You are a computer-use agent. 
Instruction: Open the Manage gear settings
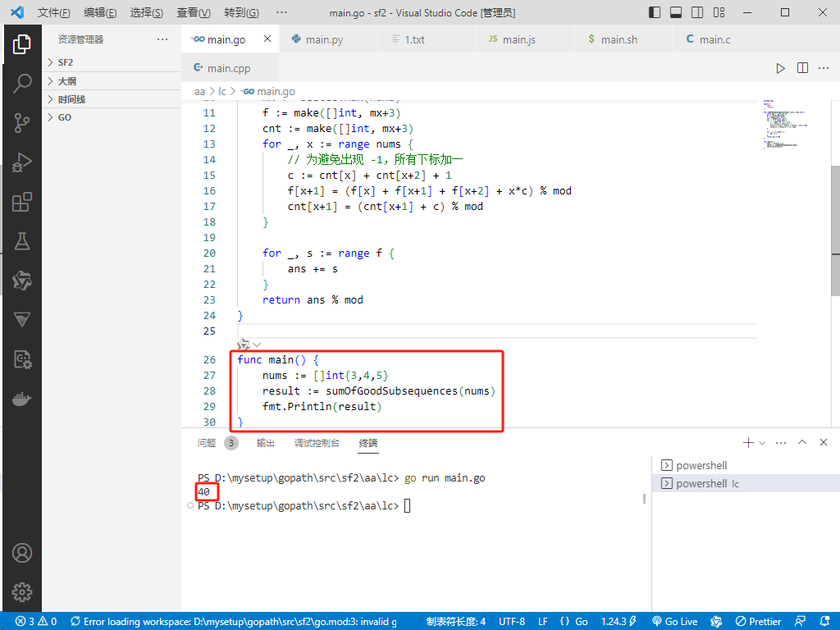(x=22, y=592)
